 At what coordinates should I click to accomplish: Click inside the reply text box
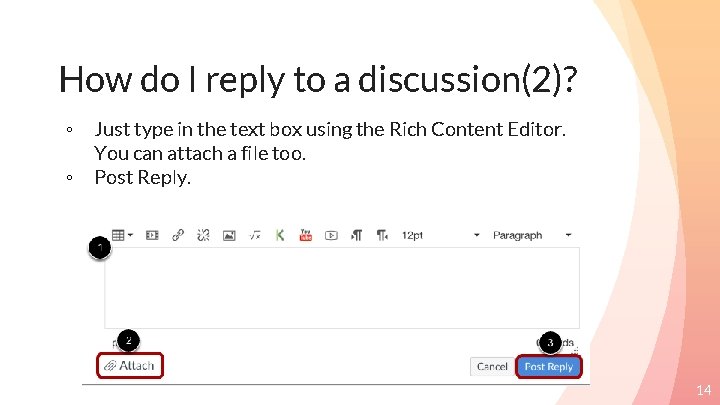pyautogui.click(x=342, y=288)
